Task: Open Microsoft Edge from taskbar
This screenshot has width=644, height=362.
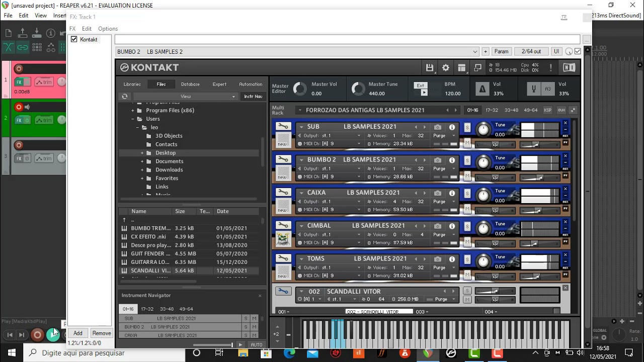Action: [x=289, y=353]
